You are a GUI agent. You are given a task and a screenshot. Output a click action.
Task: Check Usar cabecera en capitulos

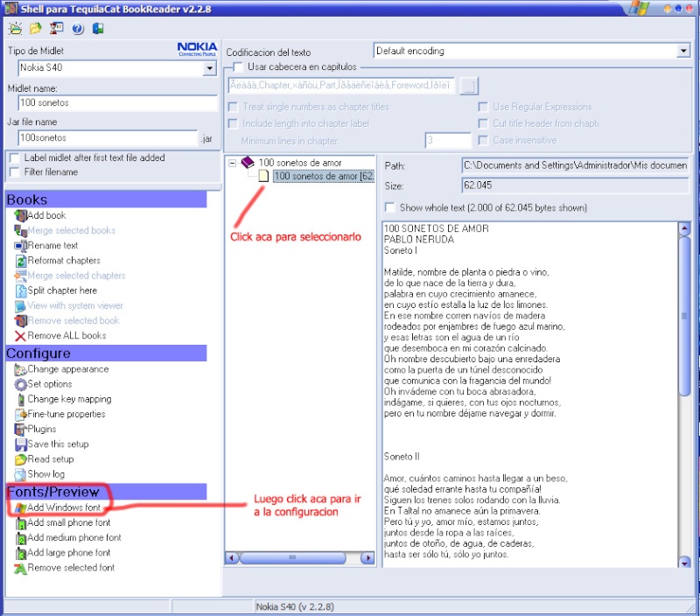[x=238, y=67]
